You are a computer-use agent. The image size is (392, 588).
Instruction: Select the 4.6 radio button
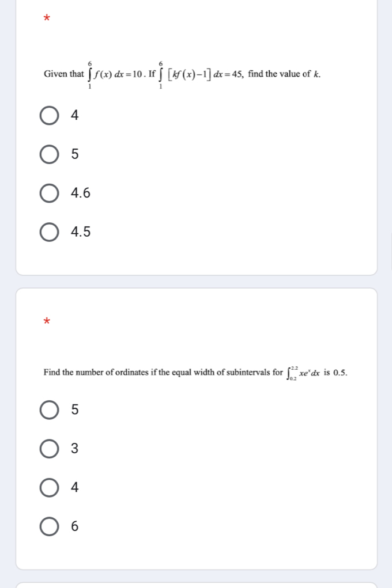[x=50, y=194]
